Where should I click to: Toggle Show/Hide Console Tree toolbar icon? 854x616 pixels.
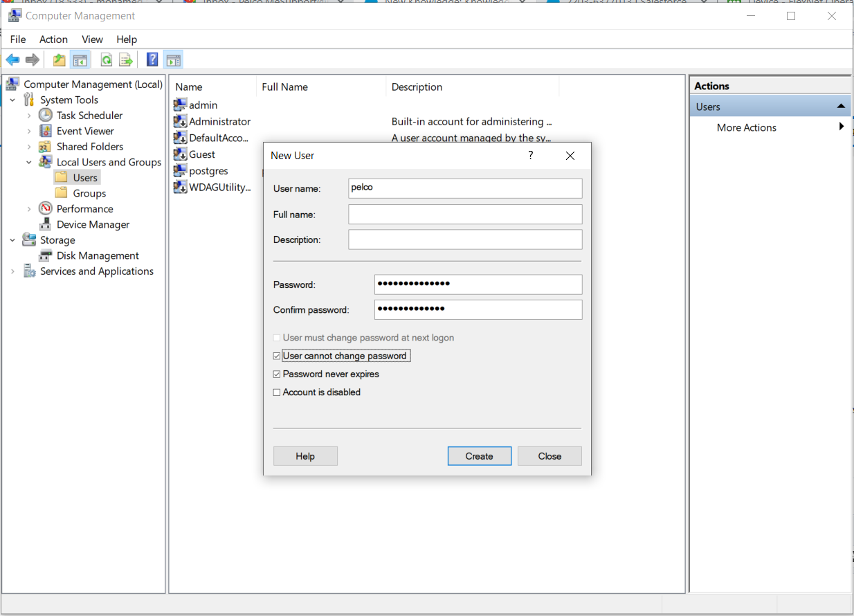click(80, 60)
